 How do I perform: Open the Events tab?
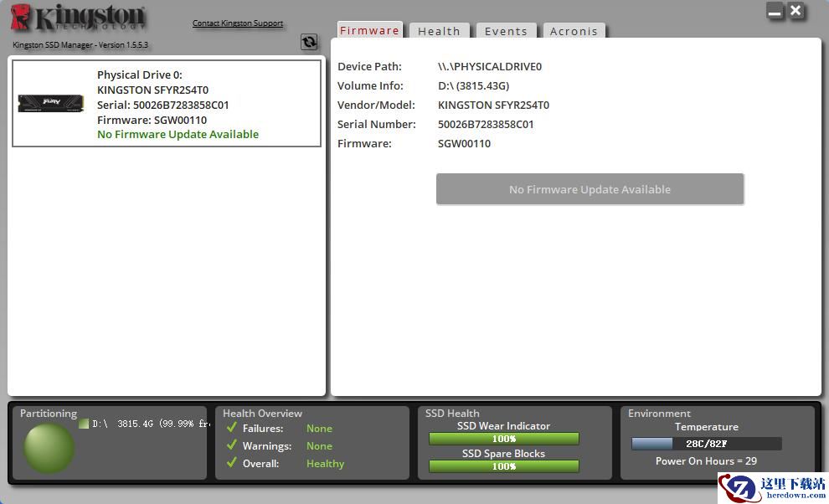pos(506,31)
